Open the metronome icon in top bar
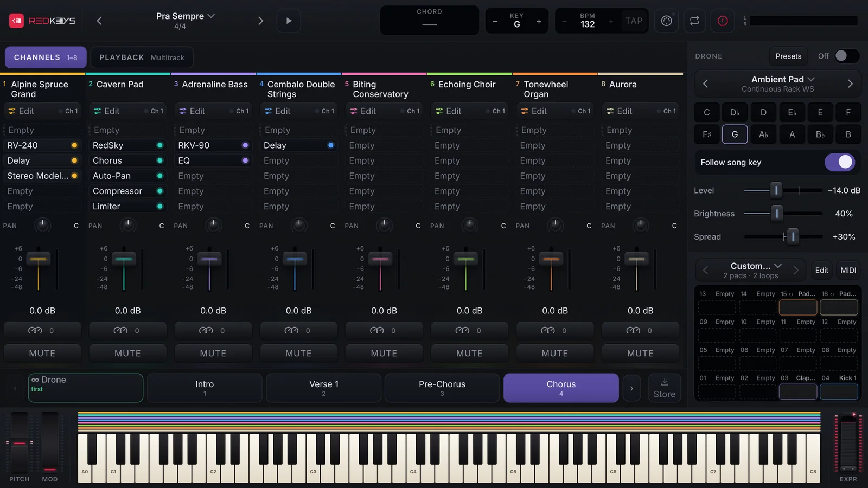 (666, 21)
